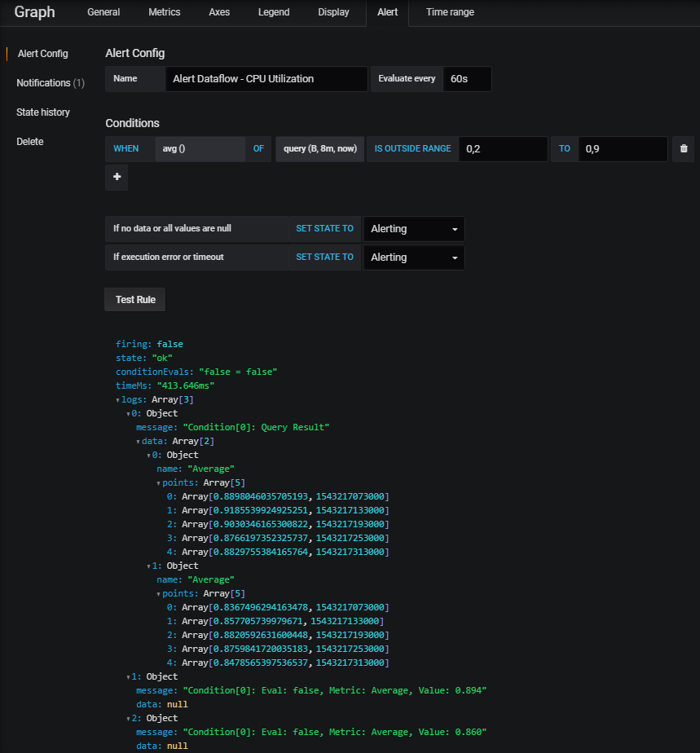The width and height of the screenshot is (700, 753).
Task: Add a new condition with the plus icon
Action: [115, 177]
